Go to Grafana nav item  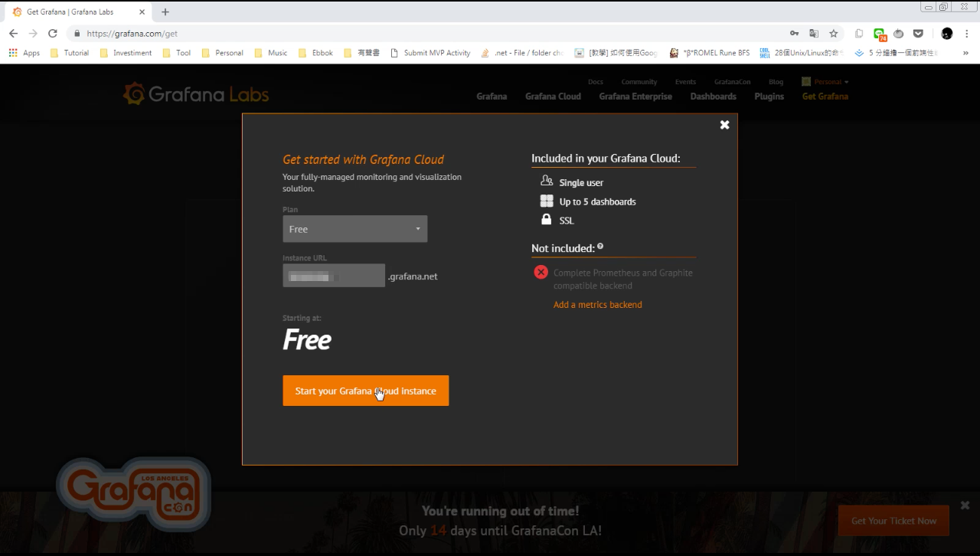click(x=492, y=96)
